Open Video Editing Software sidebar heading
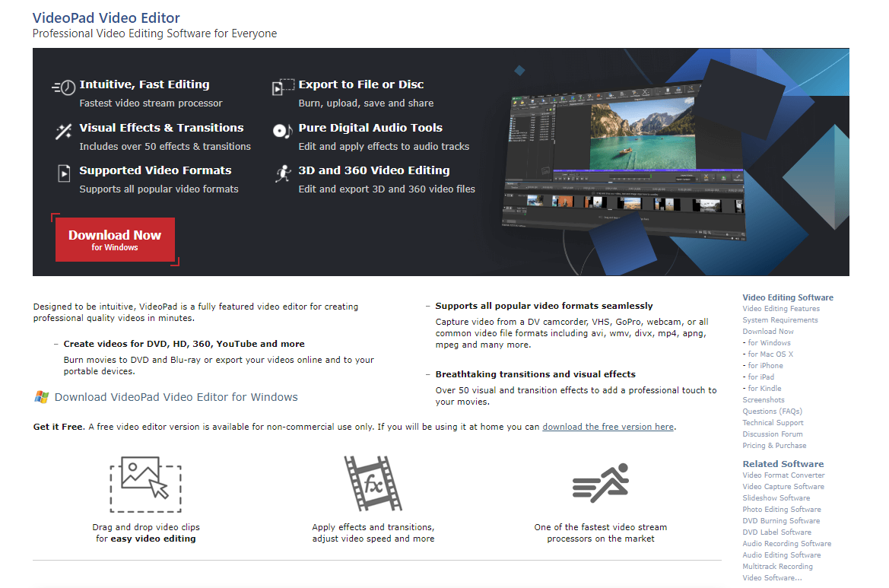 (788, 297)
